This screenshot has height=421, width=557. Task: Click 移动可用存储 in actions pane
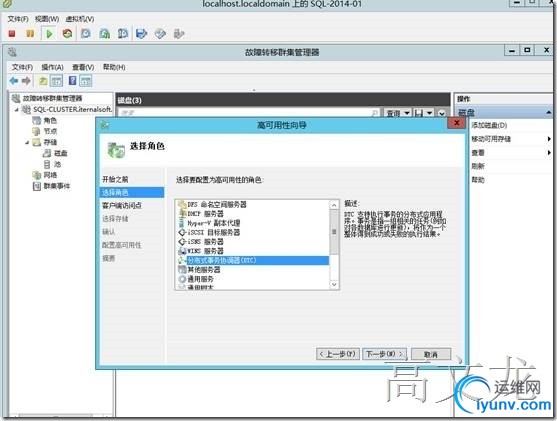click(491, 139)
